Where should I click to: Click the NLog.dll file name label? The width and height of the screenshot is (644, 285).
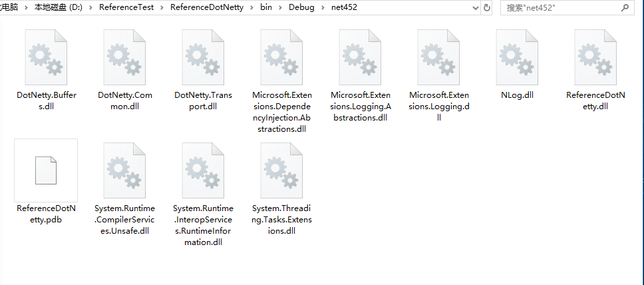pos(517,95)
